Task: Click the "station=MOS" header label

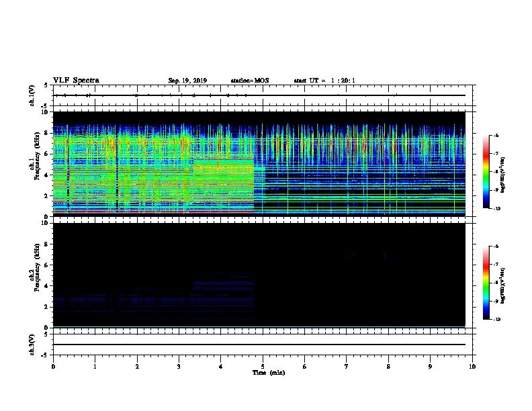Action: 250,81
